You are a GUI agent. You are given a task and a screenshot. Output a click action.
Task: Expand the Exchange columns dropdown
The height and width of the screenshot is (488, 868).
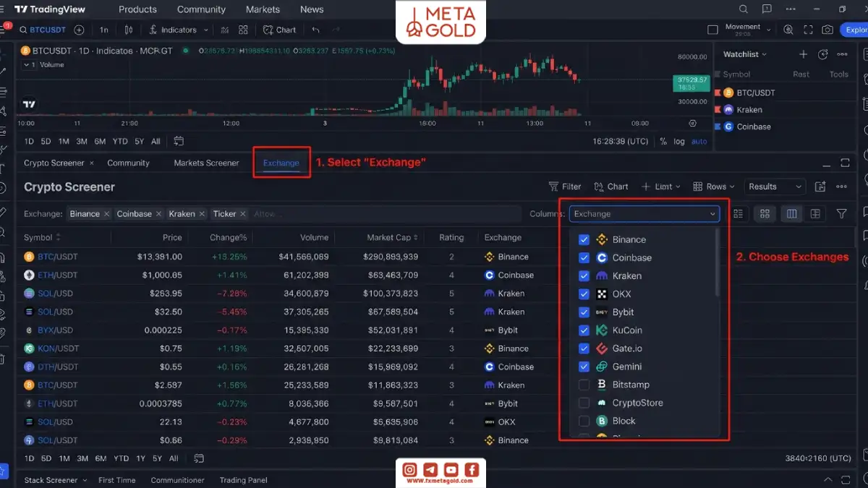click(x=644, y=214)
